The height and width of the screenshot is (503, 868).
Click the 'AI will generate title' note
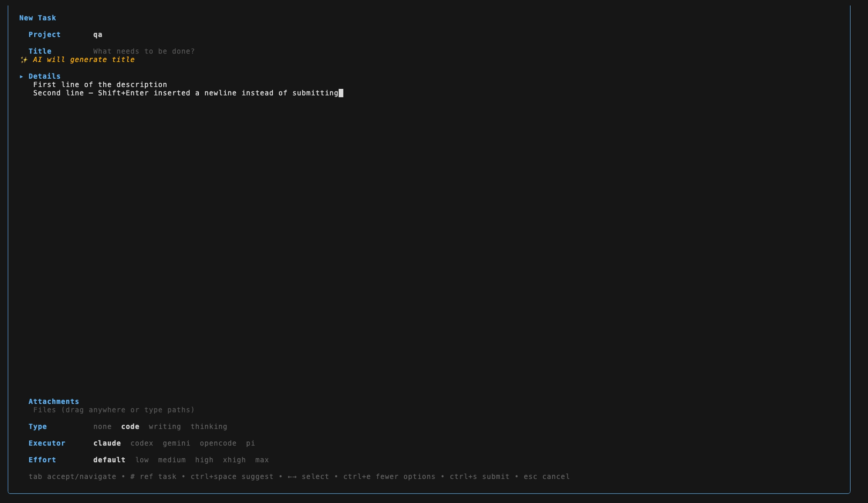(84, 60)
